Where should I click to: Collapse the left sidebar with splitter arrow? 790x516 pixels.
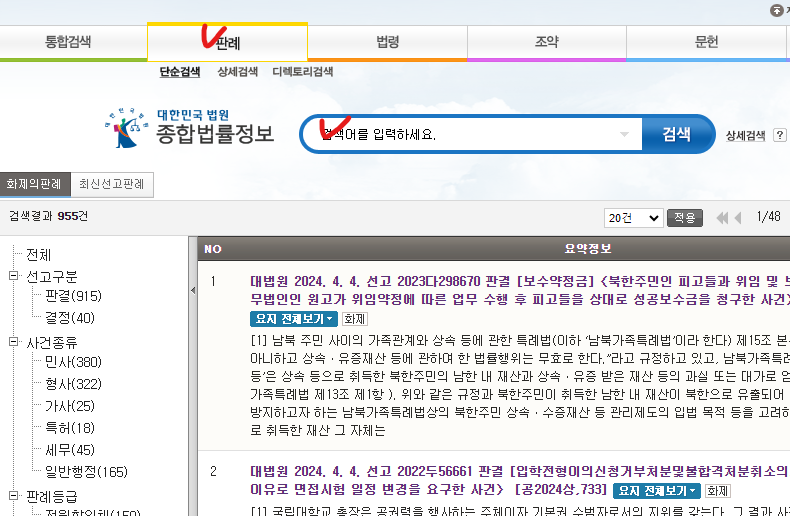[x=193, y=290]
